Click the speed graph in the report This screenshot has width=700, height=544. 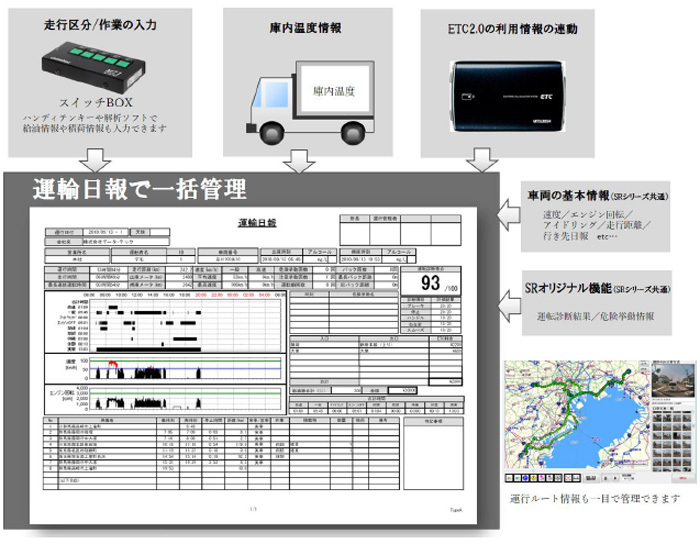[x=165, y=368]
